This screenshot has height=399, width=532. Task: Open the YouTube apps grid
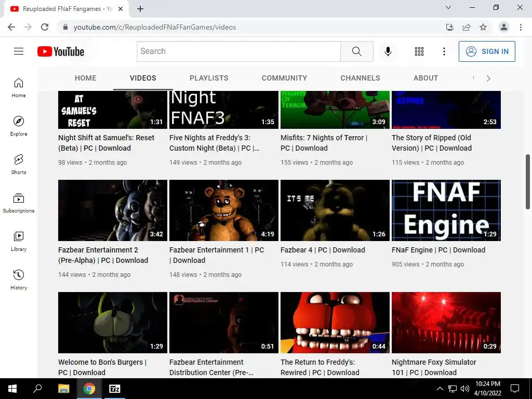[419, 51]
